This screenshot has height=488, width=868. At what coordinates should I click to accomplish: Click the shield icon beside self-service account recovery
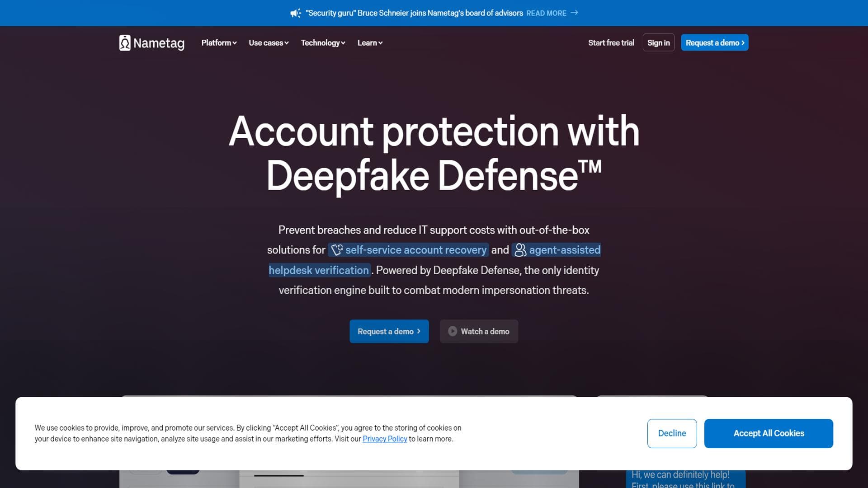(x=337, y=250)
